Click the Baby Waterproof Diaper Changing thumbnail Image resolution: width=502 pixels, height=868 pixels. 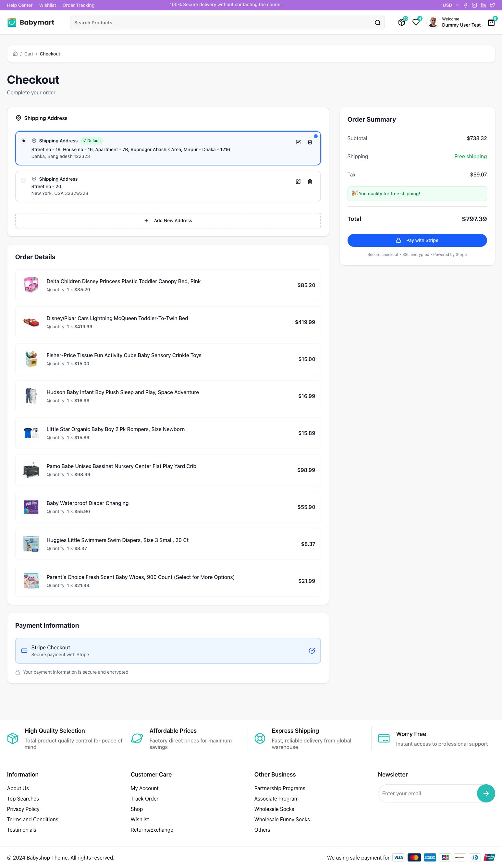pos(31,507)
